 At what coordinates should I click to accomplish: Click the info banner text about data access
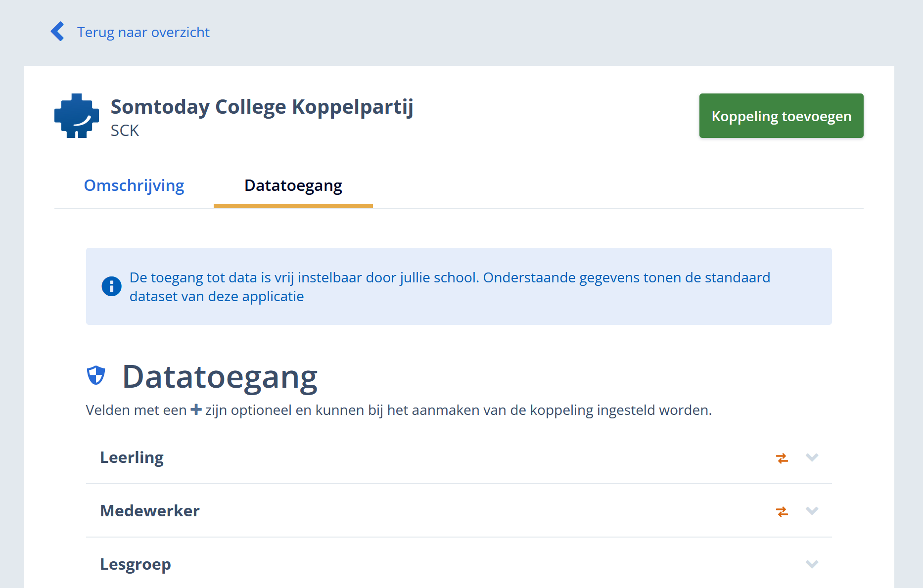[x=450, y=287]
